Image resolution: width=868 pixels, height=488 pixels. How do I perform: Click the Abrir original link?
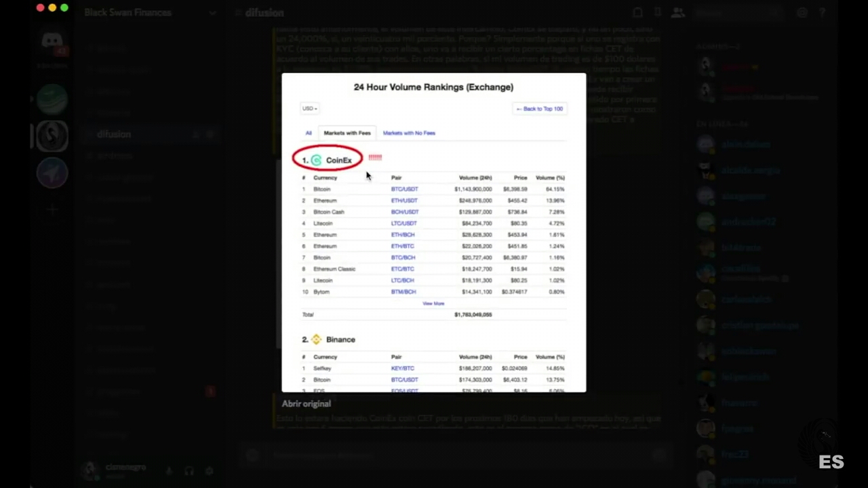tap(307, 404)
